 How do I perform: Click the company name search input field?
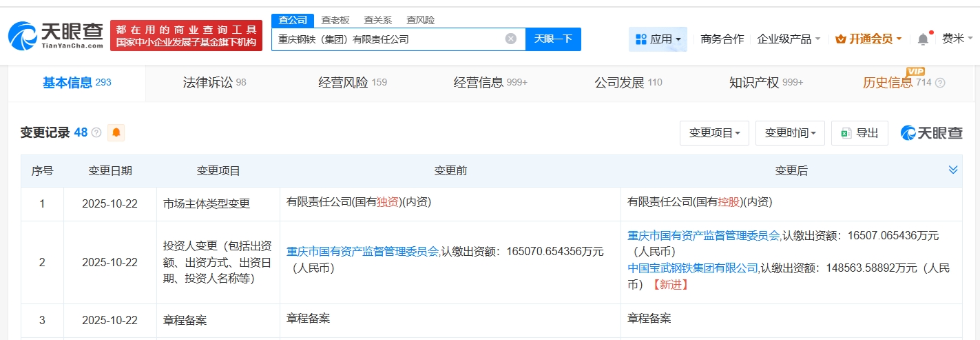pyautogui.click(x=386, y=39)
